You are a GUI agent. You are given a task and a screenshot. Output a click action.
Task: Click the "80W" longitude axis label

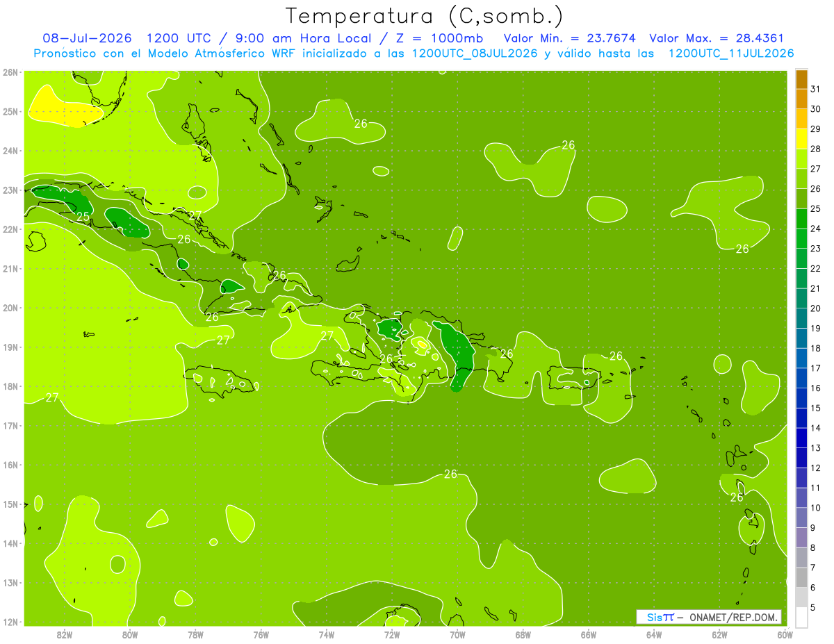[x=130, y=634]
